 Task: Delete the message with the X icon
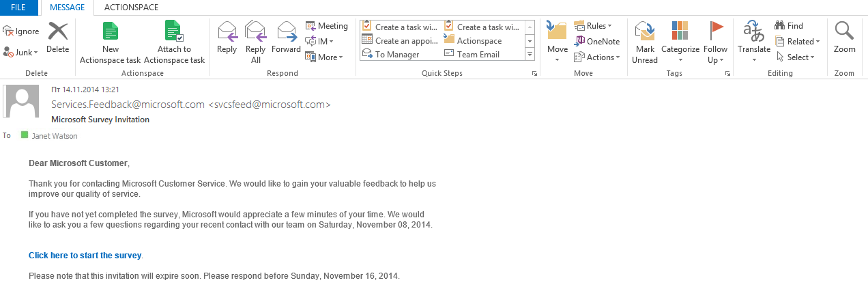pos(58,38)
